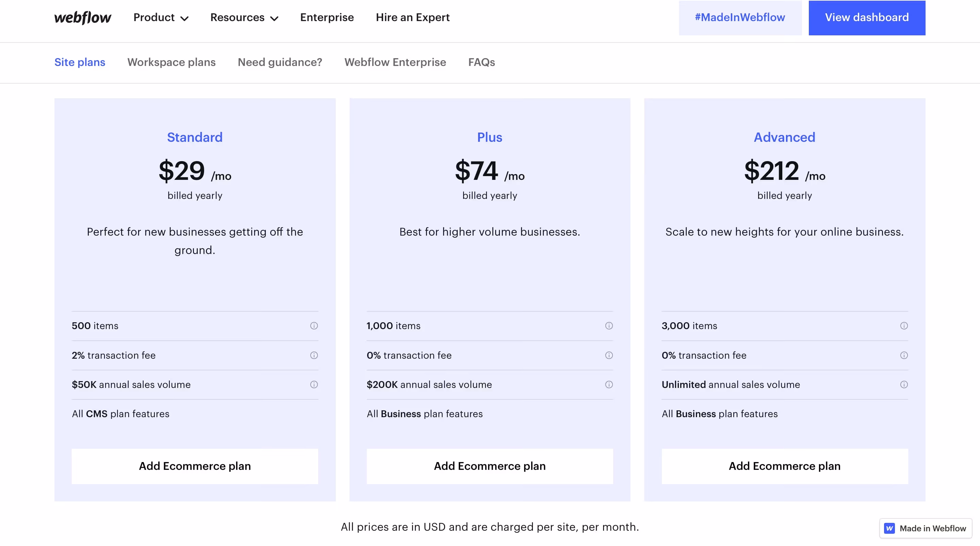Add Ecommerce plan for Plus

click(490, 466)
